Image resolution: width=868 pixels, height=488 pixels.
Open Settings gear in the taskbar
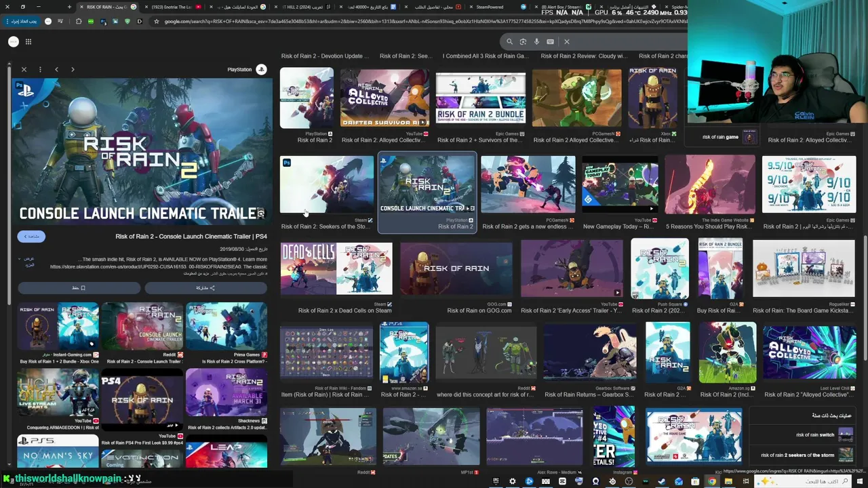coord(513,481)
